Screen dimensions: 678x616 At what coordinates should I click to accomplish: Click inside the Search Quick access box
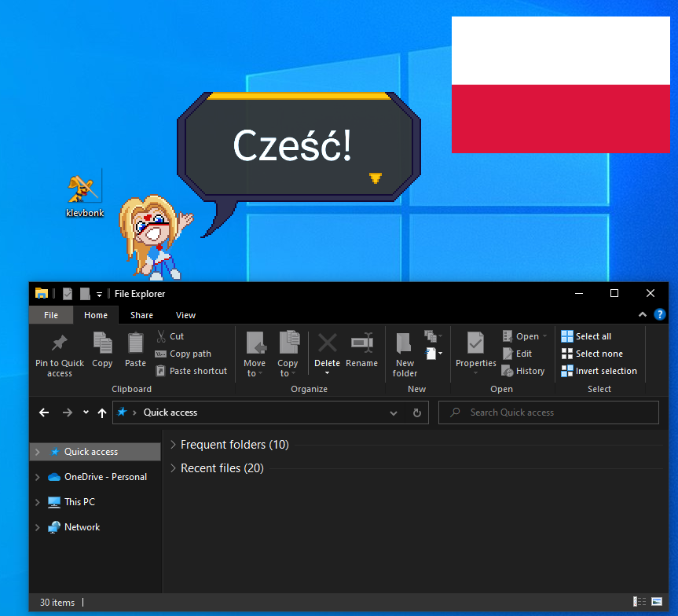(x=548, y=412)
